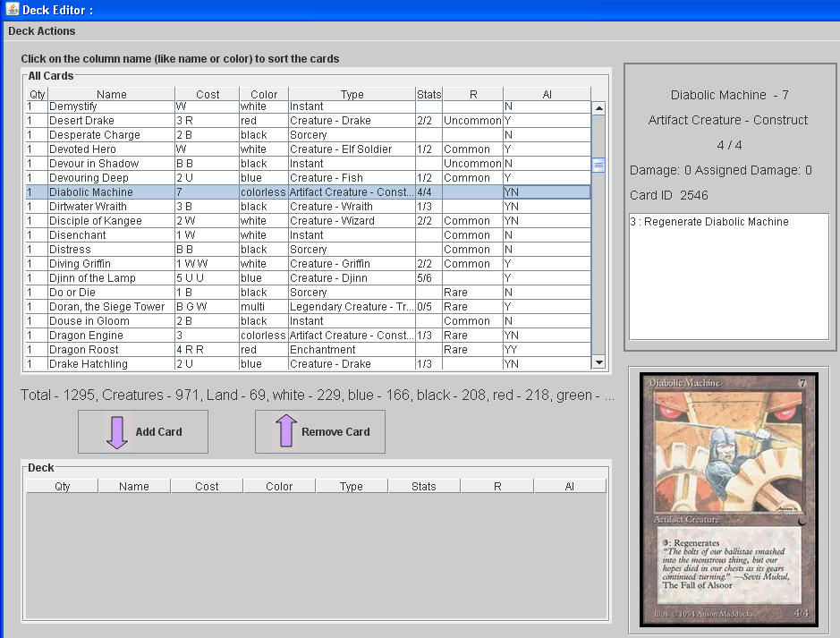Sort All Cards by the Name column
The width and height of the screenshot is (840, 638).
[112, 94]
